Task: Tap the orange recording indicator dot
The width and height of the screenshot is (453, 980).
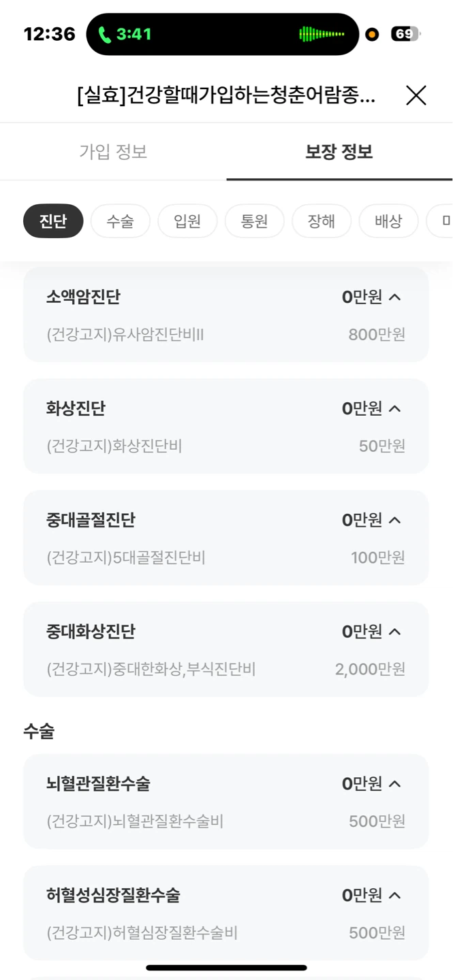Action: coord(372,35)
